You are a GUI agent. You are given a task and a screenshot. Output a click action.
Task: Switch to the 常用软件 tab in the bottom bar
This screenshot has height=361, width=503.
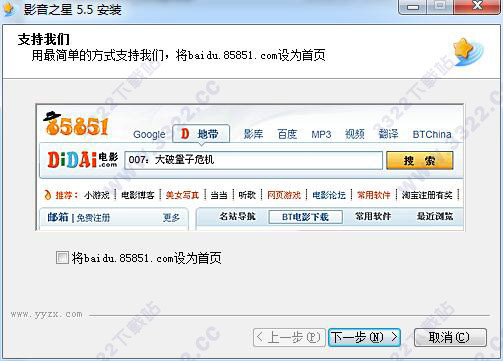(373, 217)
